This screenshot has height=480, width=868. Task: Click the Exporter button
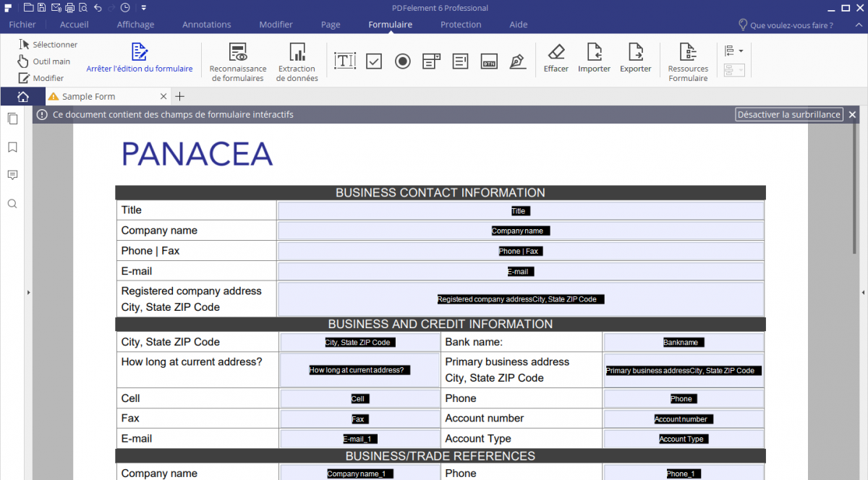636,59
